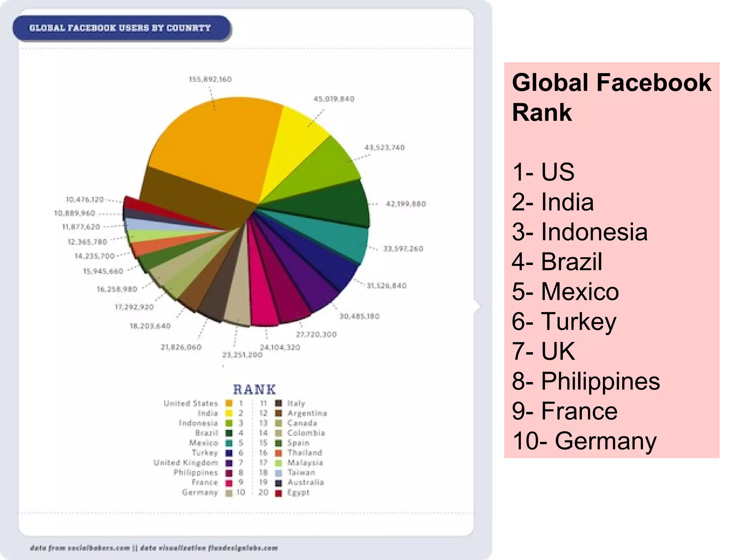
Task: Click the India yellow legend swatch
Action: (x=229, y=413)
